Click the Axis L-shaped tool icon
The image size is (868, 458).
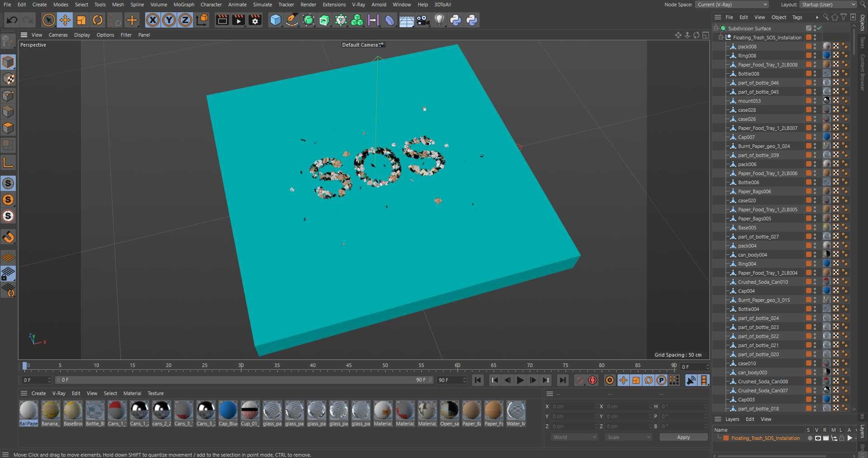tap(8, 162)
